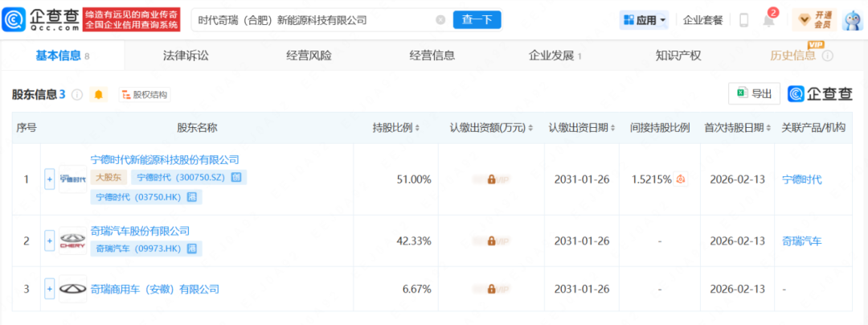868x325 pixels.
Task: Expand the 奇瑞商用车（安徽）shareholder row
Action: pos(50,289)
